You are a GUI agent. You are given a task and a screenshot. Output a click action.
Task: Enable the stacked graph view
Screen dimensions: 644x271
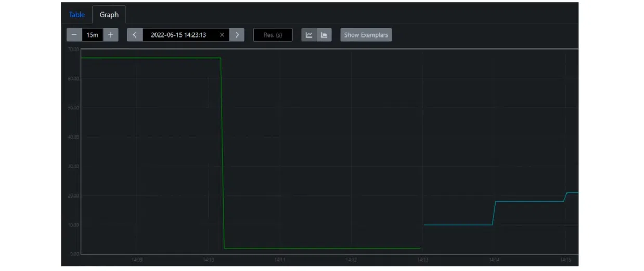pyautogui.click(x=324, y=35)
